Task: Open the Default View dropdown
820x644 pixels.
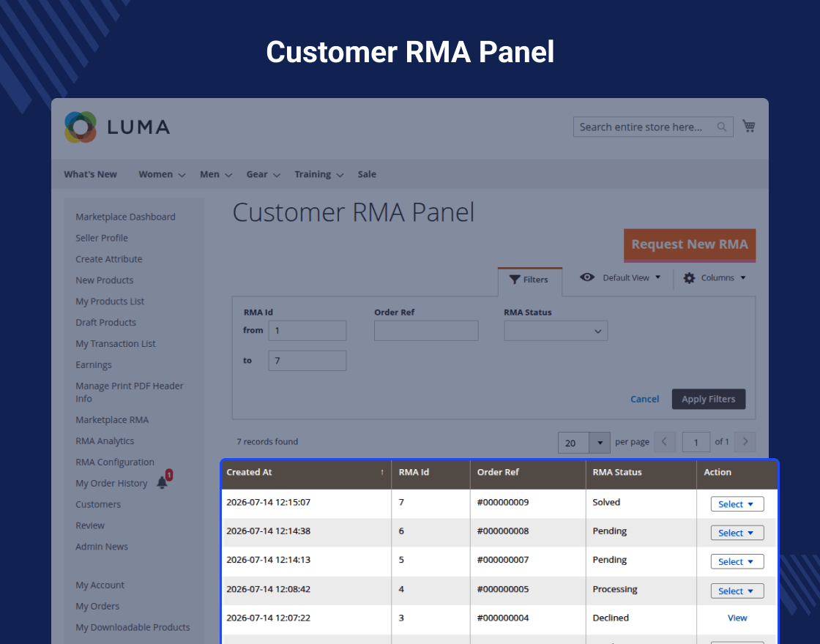Action: (632, 277)
